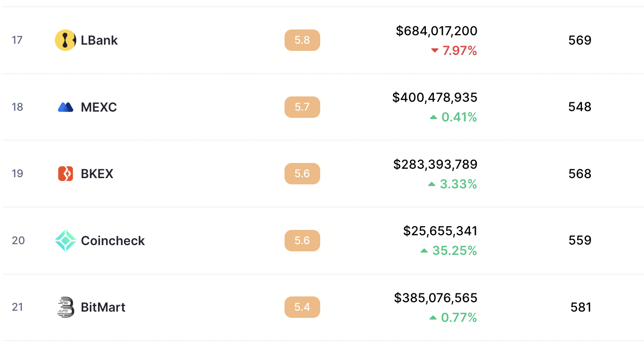Click the MEXC blue mountain logo
The height and width of the screenshot is (350, 644).
click(66, 107)
